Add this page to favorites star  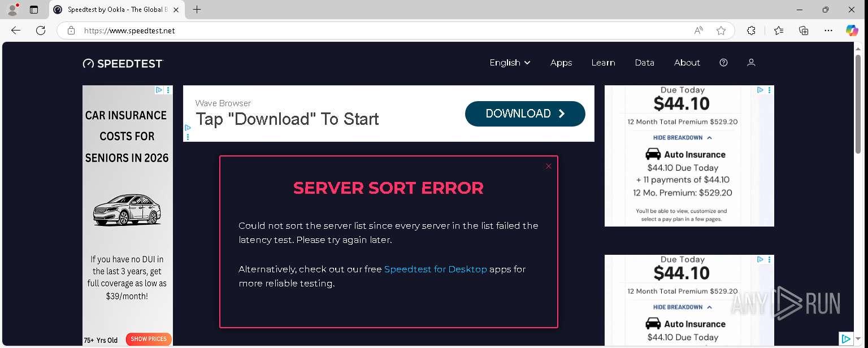721,31
